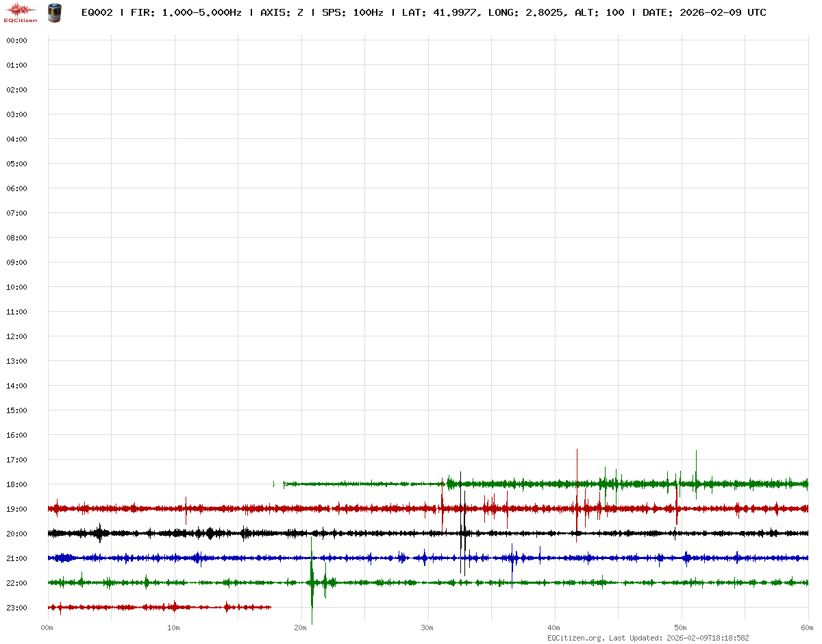Click the 12:00 hour label

(16, 336)
